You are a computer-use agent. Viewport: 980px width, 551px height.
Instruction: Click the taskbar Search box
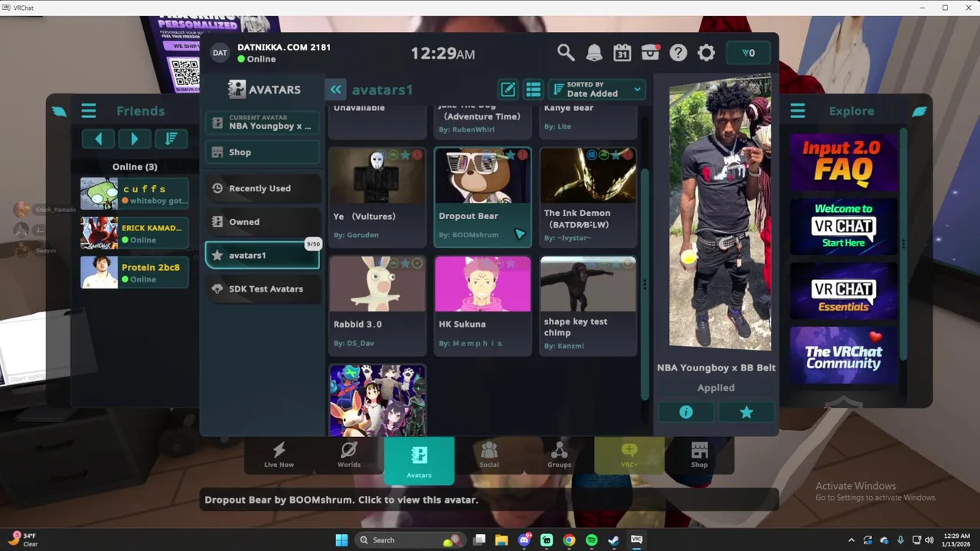(x=410, y=540)
